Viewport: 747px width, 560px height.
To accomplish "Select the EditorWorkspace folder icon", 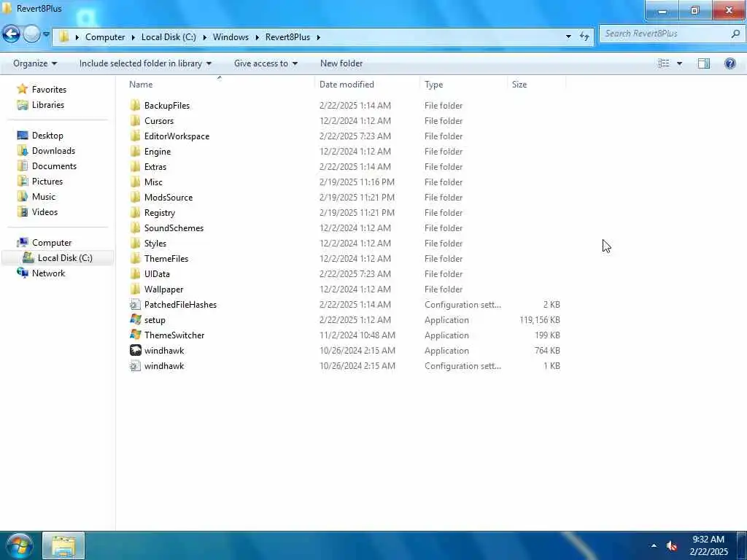I will [135, 136].
